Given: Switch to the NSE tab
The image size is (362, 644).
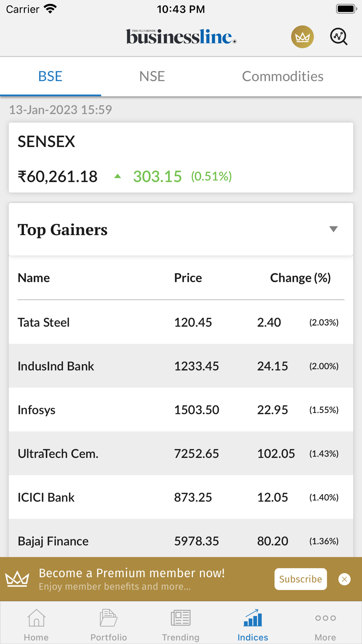Looking at the screenshot, I should (x=152, y=76).
